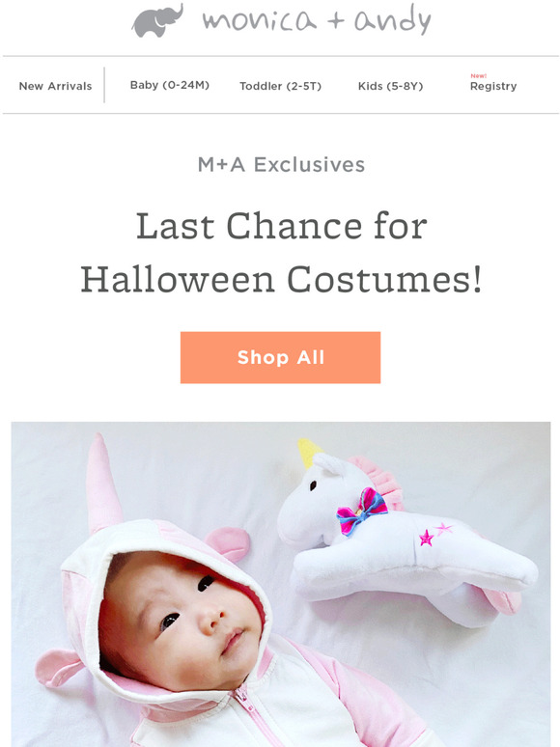
Task: Click the white plush unicorn toy
Action: coord(406,534)
